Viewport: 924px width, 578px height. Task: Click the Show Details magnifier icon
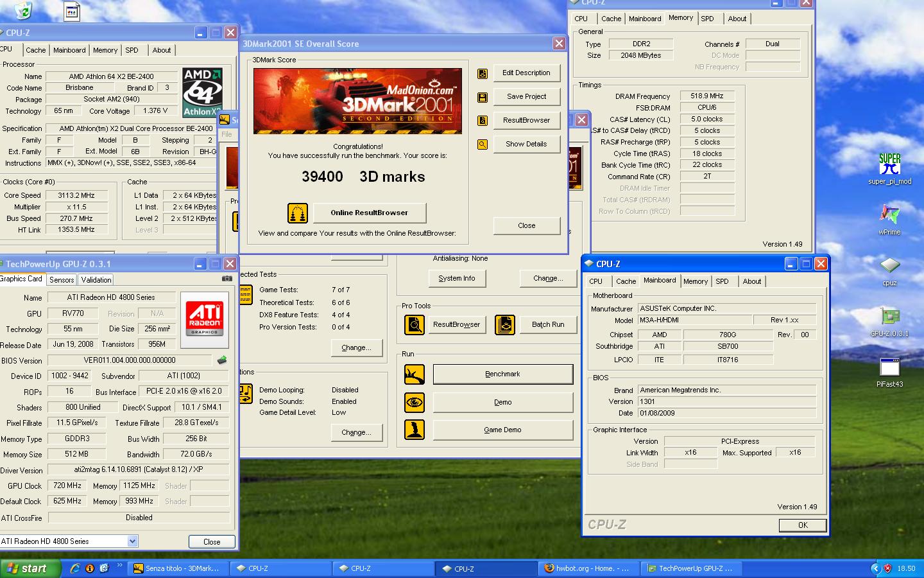(x=483, y=144)
